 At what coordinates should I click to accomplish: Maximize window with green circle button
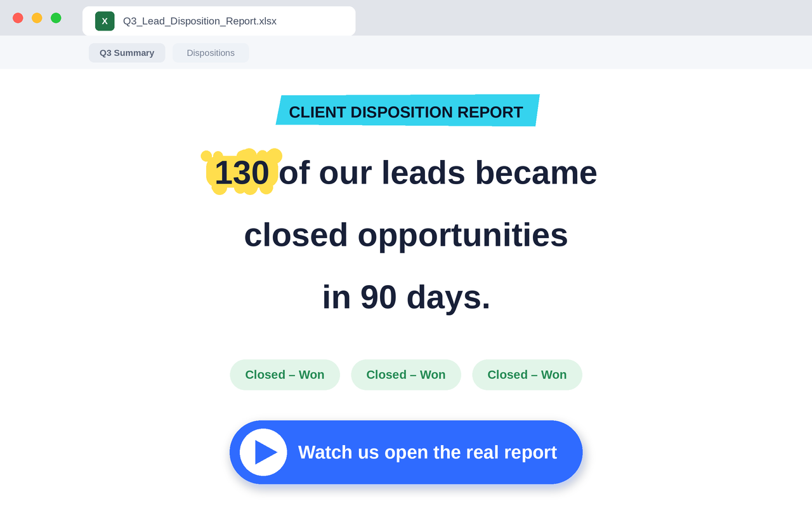(x=56, y=18)
